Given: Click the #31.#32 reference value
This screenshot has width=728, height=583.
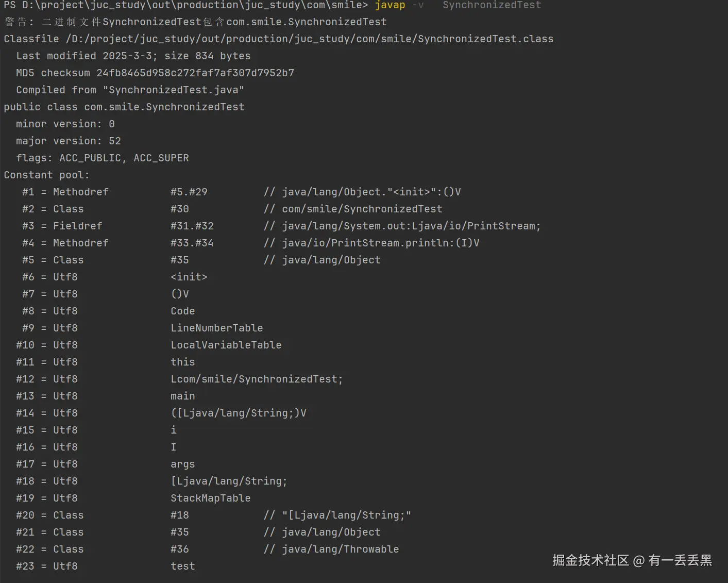Looking at the screenshot, I should [x=192, y=226].
